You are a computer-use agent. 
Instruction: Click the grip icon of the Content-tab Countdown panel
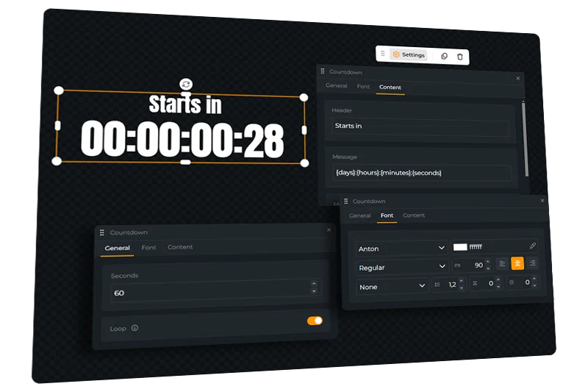click(x=323, y=71)
